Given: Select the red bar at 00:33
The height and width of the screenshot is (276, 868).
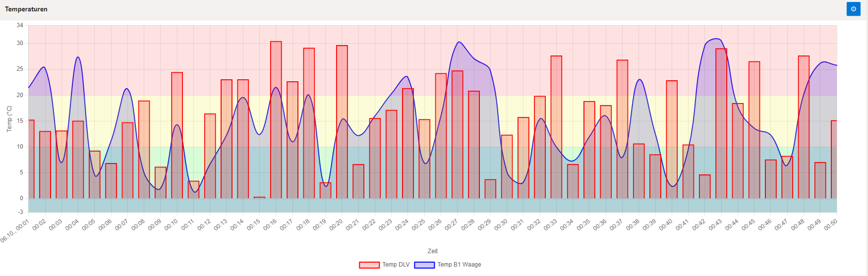Looking at the screenshot, I should pos(556,127).
